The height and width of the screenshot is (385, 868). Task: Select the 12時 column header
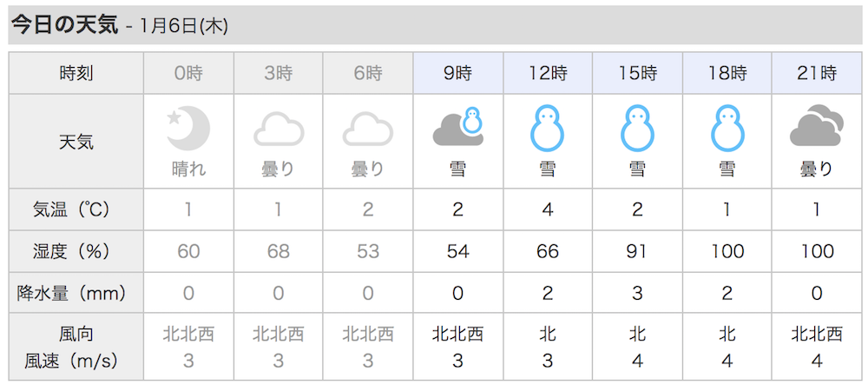[548, 73]
